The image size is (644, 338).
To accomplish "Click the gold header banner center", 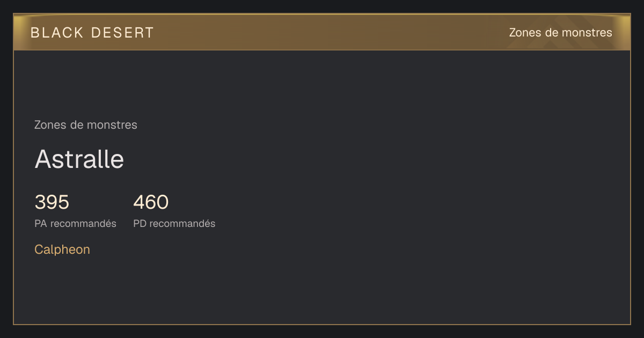I will click(322, 32).
